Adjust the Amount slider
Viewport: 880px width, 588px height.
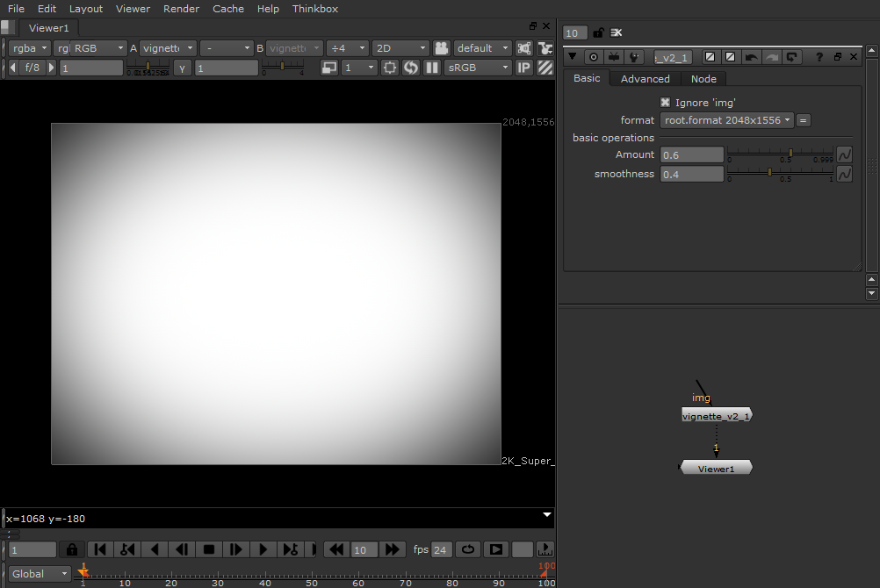tap(781, 154)
